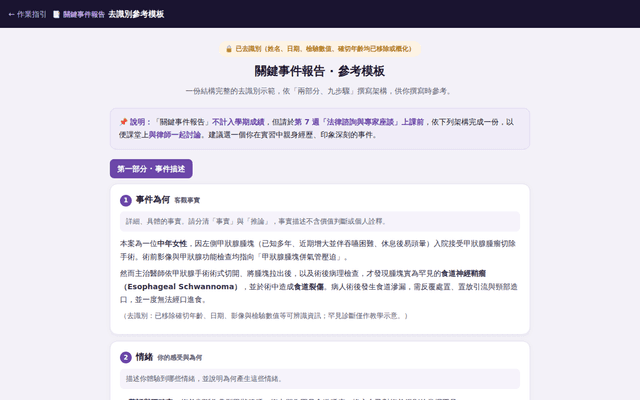The width and height of the screenshot is (640, 400).
Task: Click the document icon beside 關鍵事件報告
Action: click(56, 15)
